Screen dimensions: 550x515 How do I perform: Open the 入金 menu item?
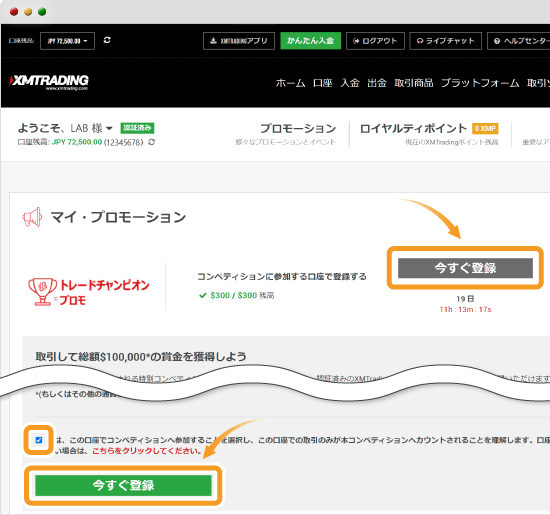click(x=350, y=83)
